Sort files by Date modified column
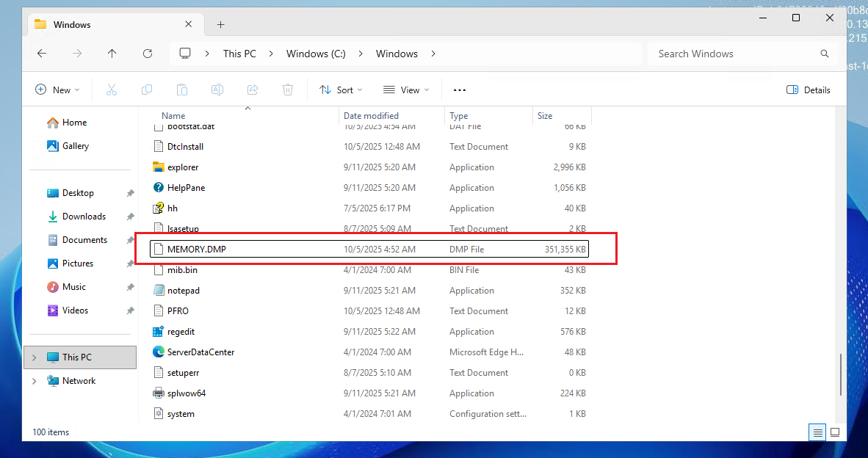This screenshot has width=868, height=458. pyautogui.click(x=371, y=116)
